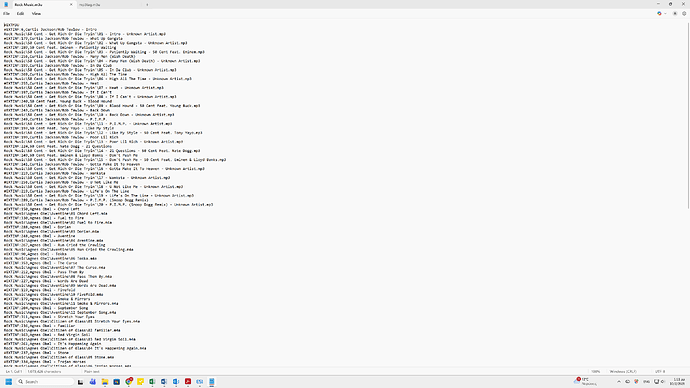Click the Like My Style - Tony Yayo.mp3 line

103,132
